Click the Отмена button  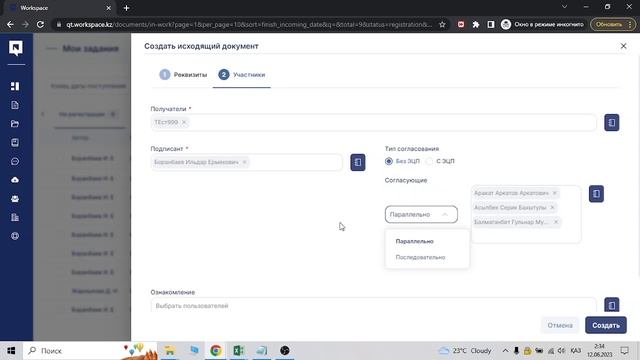560,325
